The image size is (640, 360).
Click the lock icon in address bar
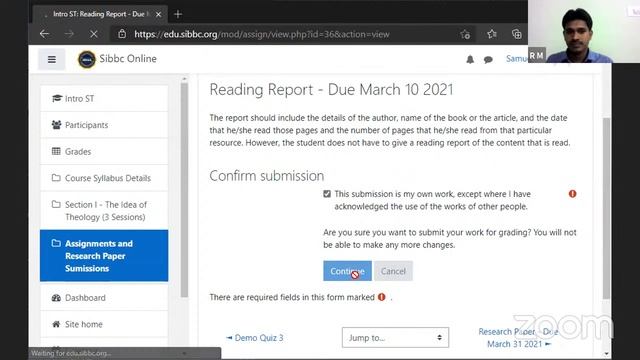122,34
